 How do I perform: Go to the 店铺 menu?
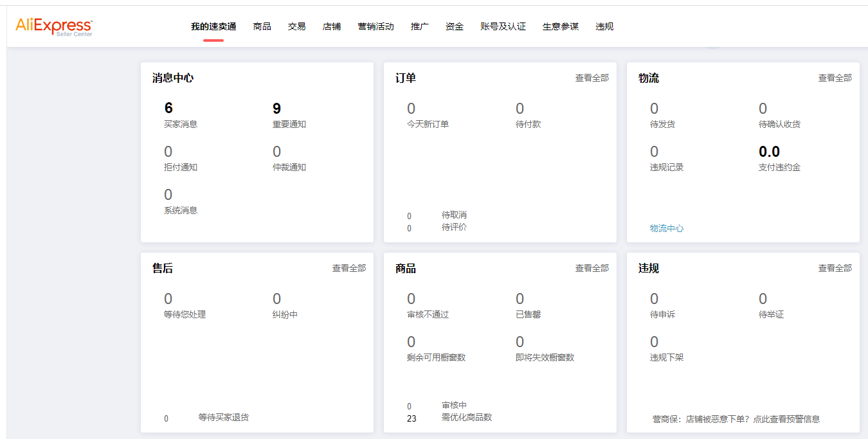pyautogui.click(x=332, y=26)
